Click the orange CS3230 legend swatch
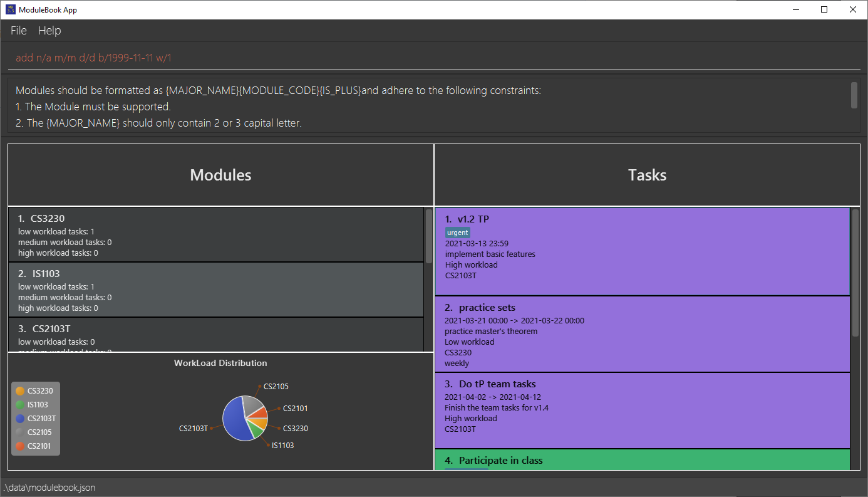The height and width of the screenshot is (497, 868). pos(20,391)
